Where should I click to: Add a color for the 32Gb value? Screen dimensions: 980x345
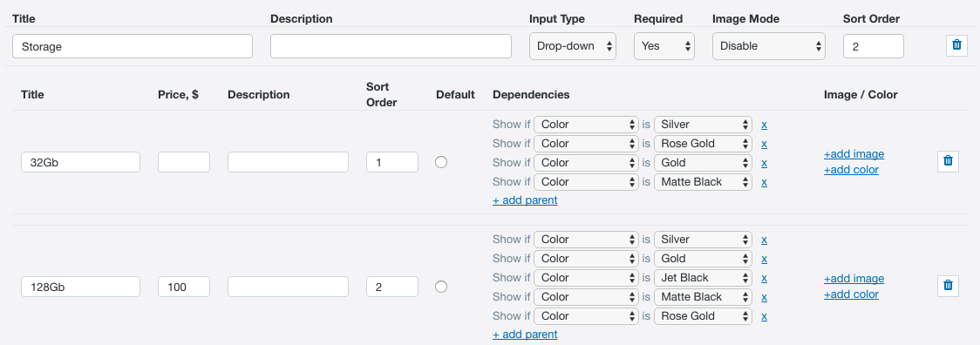click(x=851, y=170)
